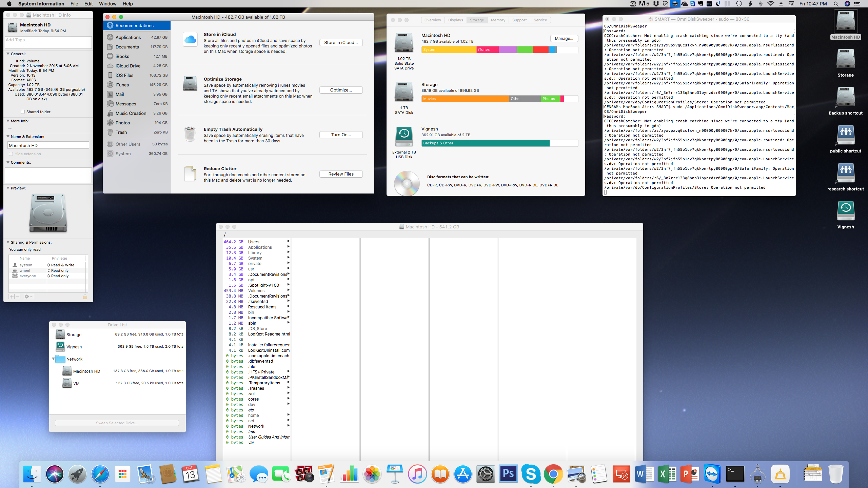Open Maps from the Dock

236,474
